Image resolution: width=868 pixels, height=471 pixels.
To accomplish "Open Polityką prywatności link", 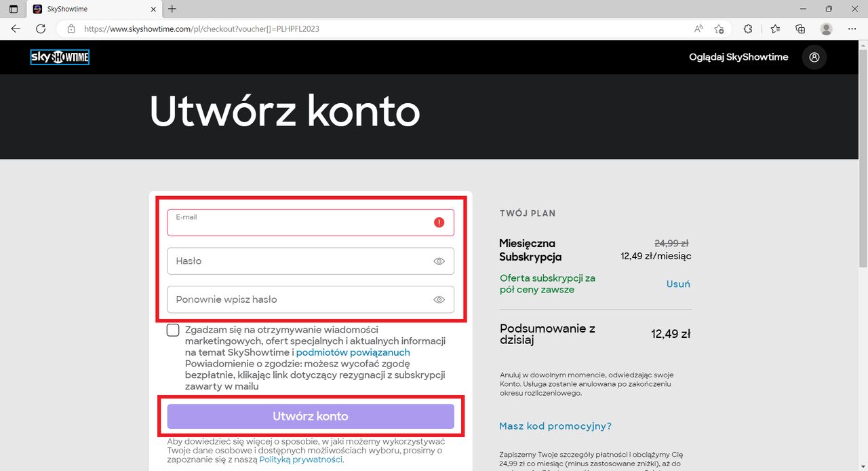I will [x=300, y=459].
